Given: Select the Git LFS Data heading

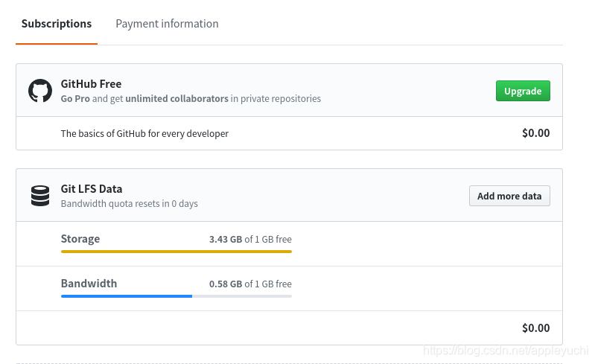Looking at the screenshot, I should (x=92, y=189).
